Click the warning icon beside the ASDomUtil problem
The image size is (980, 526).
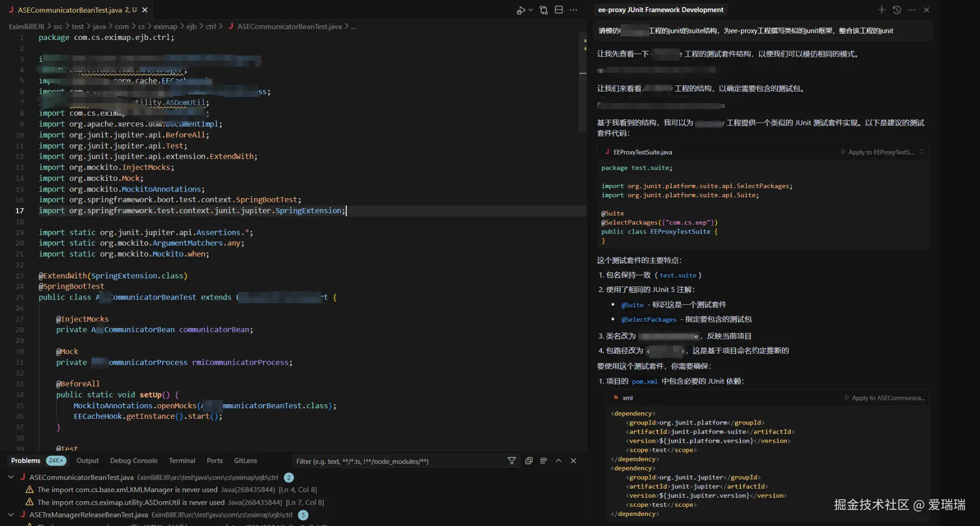[x=30, y=502]
